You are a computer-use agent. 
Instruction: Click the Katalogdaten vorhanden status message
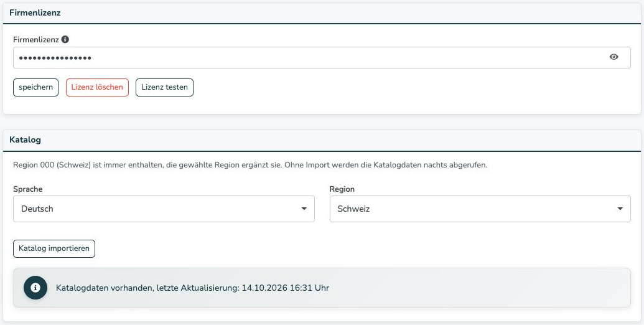click(x=192, y=288)
